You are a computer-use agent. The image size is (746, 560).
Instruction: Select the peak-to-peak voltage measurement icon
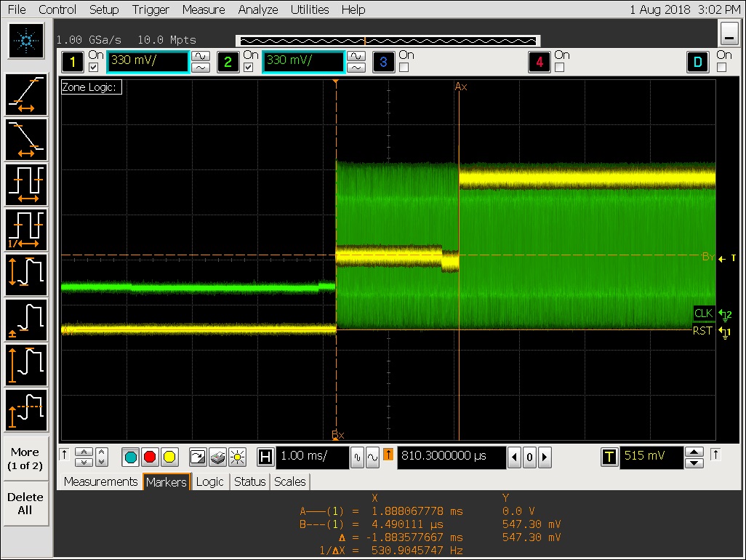click(x=26, y=275)
